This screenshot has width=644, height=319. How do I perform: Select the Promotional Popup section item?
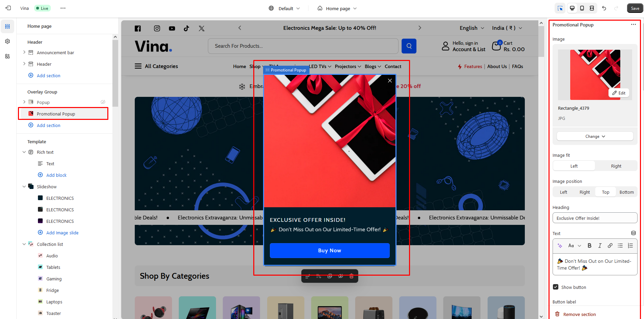point(56,114)
